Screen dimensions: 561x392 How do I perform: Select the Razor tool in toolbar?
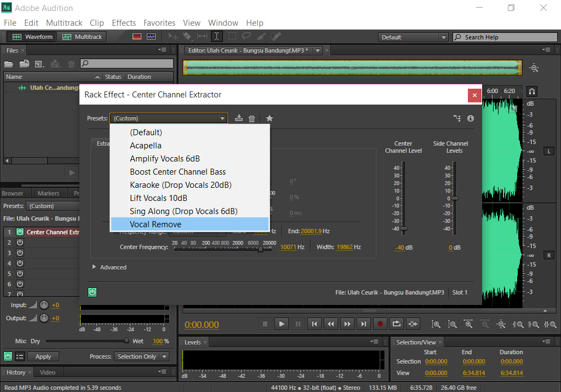(187, 37)
